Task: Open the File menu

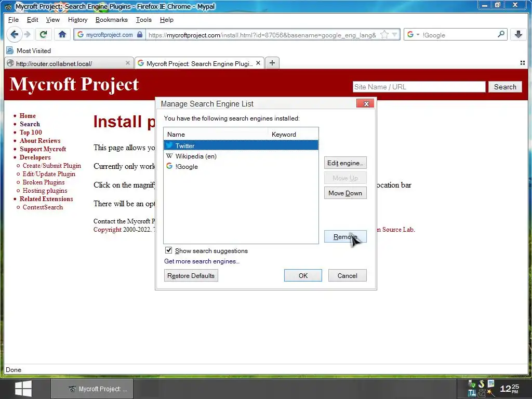Action: point(13,20)
